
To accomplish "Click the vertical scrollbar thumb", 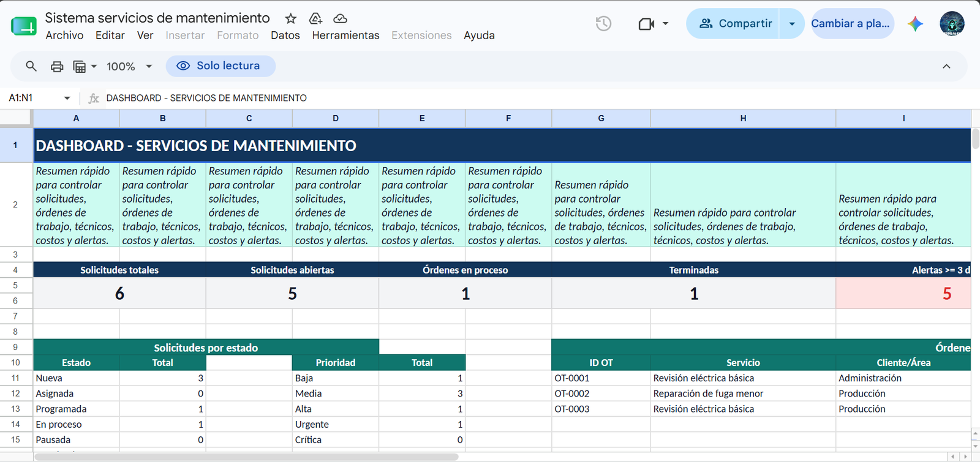I will [x=975, y=139].
